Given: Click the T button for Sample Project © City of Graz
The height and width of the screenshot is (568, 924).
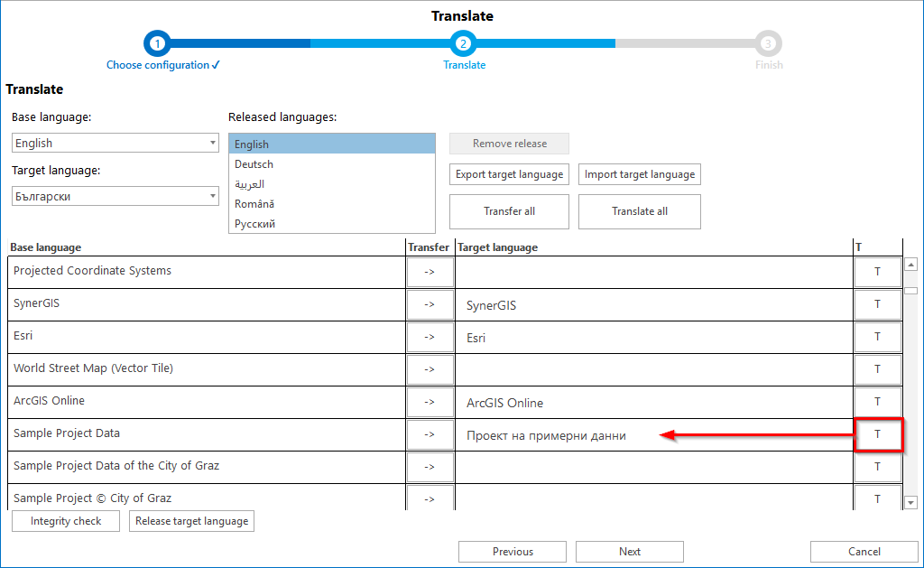Looking at the screenshot, I should coord(877,498).
